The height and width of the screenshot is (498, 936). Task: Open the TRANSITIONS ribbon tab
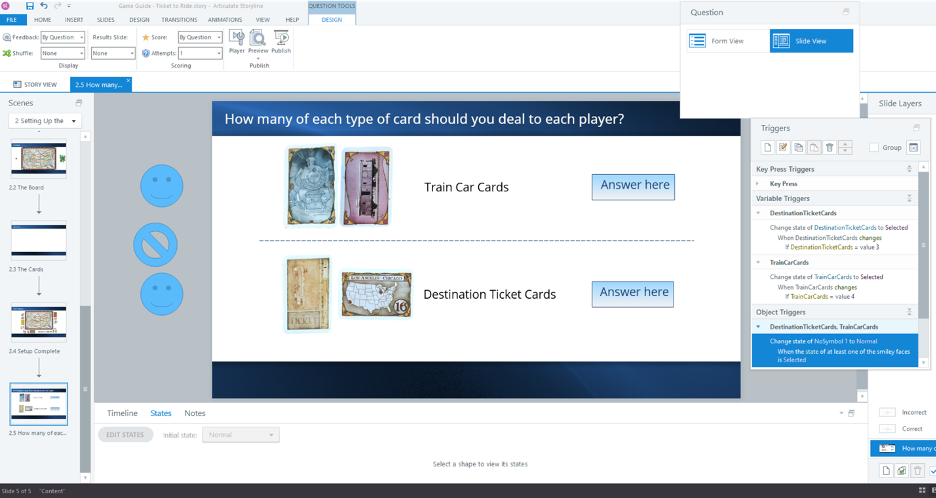179,20
